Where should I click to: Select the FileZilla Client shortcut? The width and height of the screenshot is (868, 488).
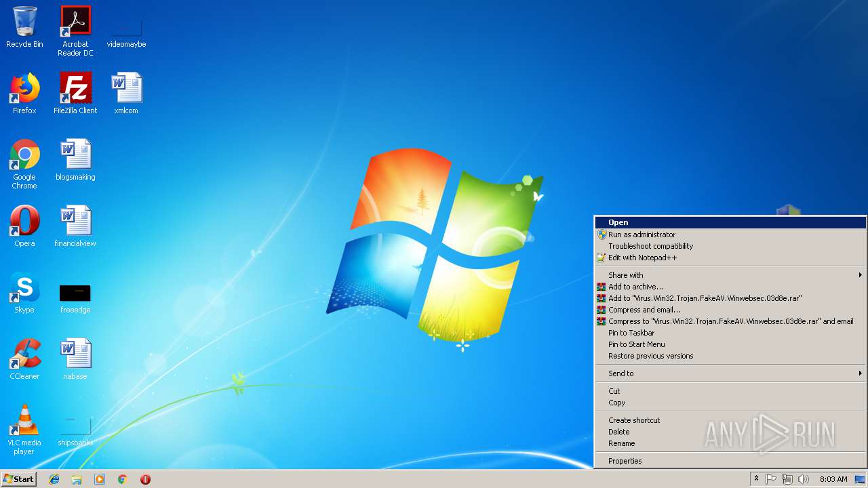75,94
